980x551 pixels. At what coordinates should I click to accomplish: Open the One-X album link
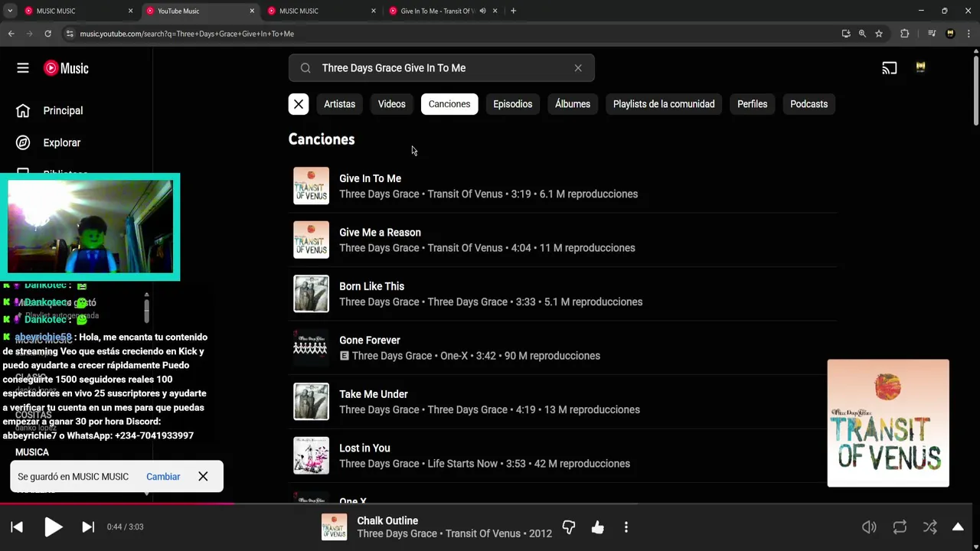point(454,356)
